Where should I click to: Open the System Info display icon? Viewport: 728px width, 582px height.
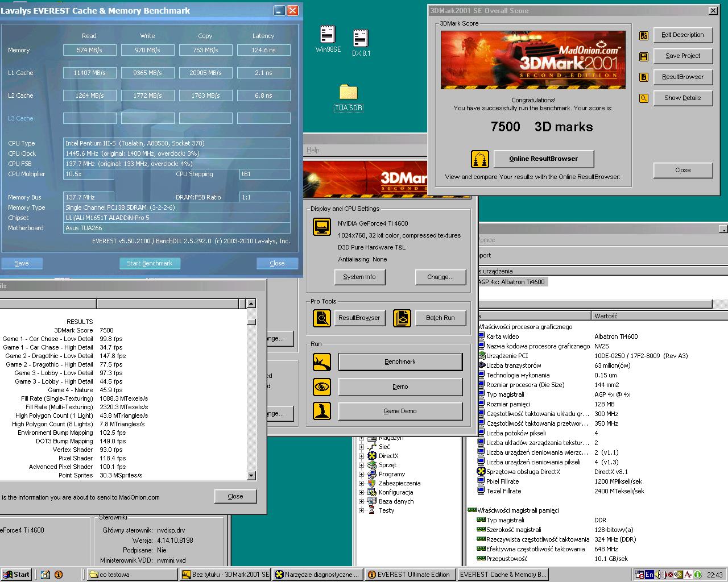322,226
